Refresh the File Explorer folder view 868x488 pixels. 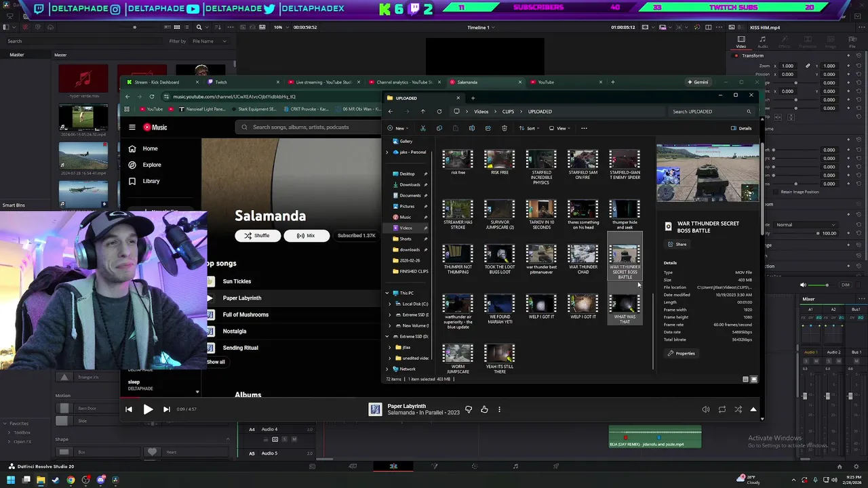[x=439, y=111]
